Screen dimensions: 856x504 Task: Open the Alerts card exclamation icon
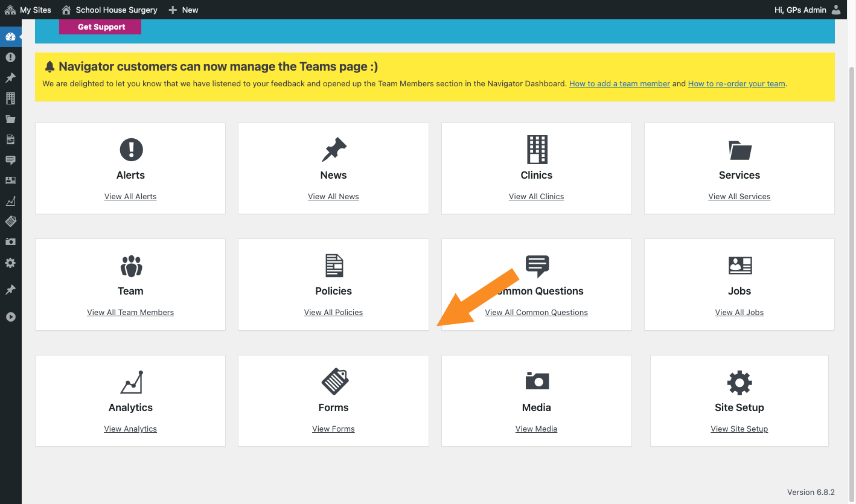tap(131, 150)
